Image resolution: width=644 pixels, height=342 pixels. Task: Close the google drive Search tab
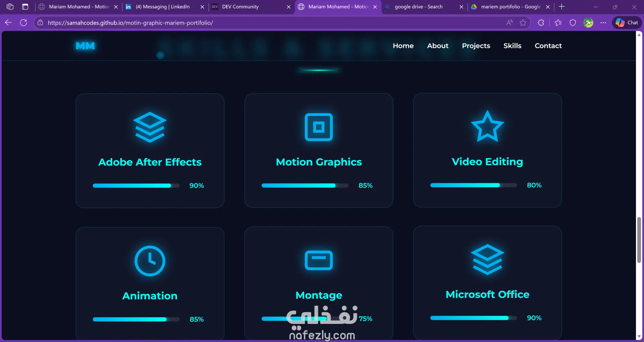tap(462, 7)
